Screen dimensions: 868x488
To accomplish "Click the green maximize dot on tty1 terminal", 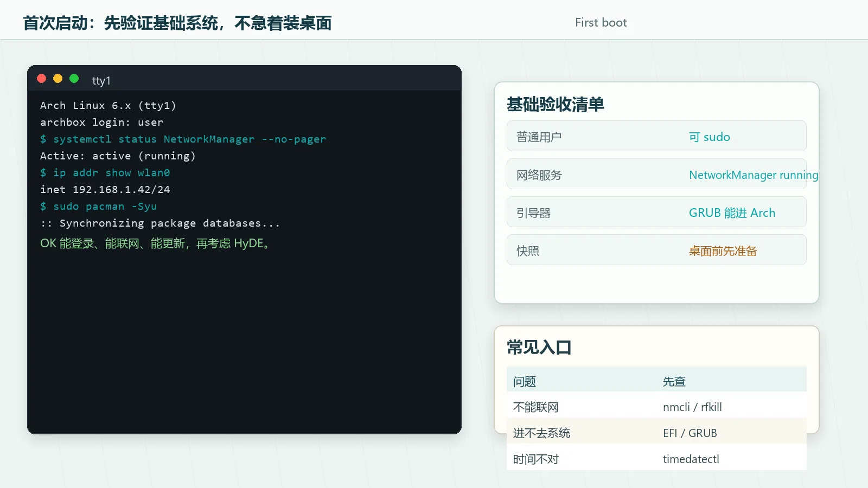I will point(74,79).
